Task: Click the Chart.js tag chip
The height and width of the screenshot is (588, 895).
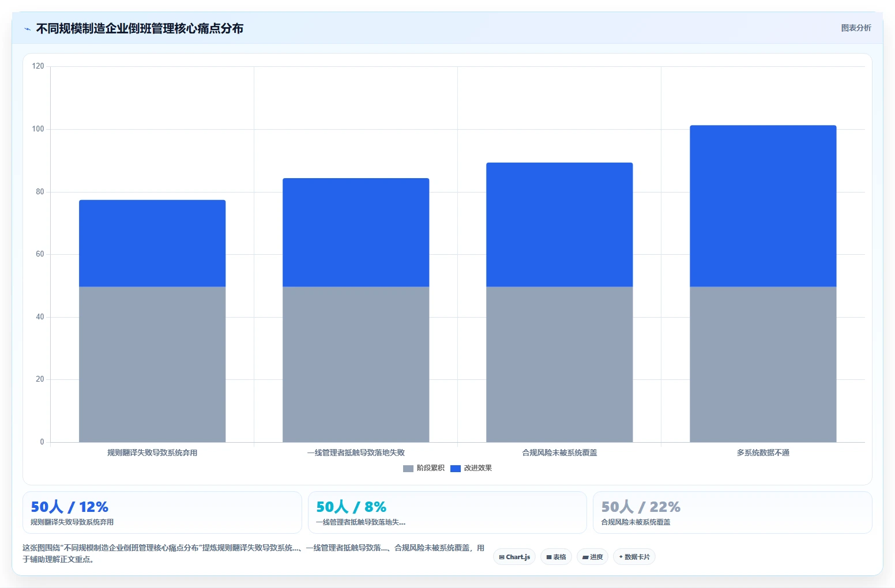Action: coord(514,557)
